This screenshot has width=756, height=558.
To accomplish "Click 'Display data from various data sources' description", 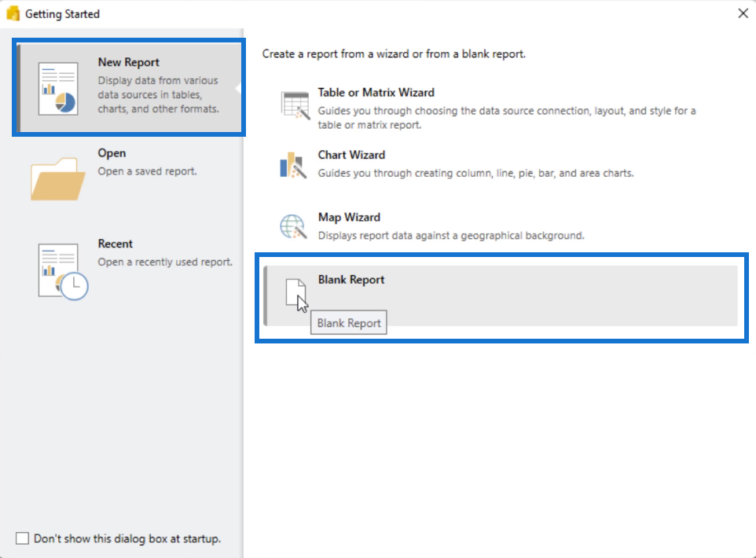I will 159,94.
